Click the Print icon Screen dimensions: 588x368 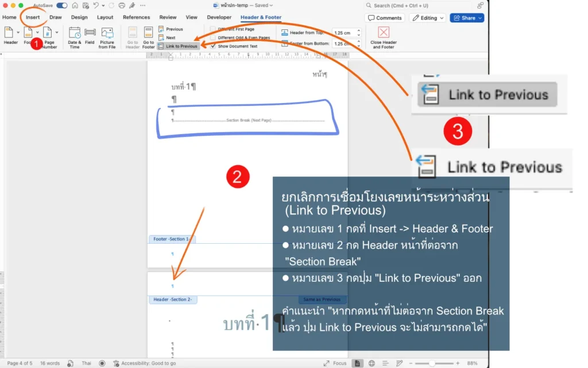click(122, 5)
